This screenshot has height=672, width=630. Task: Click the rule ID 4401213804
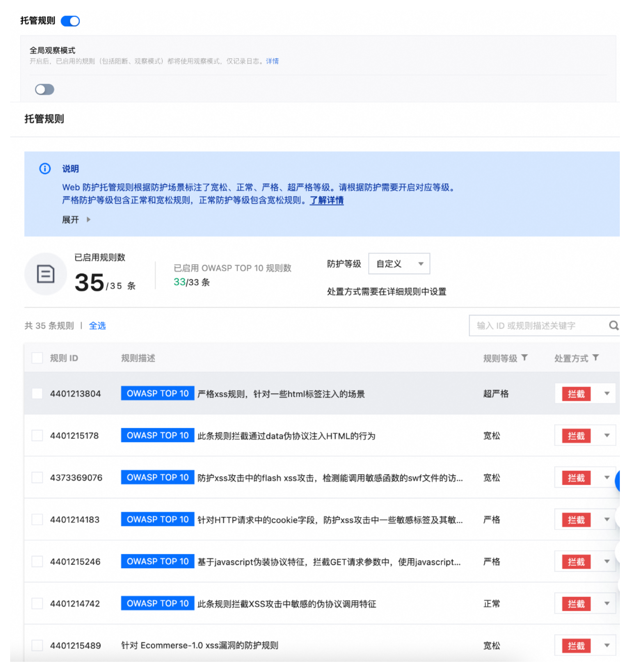75,393
